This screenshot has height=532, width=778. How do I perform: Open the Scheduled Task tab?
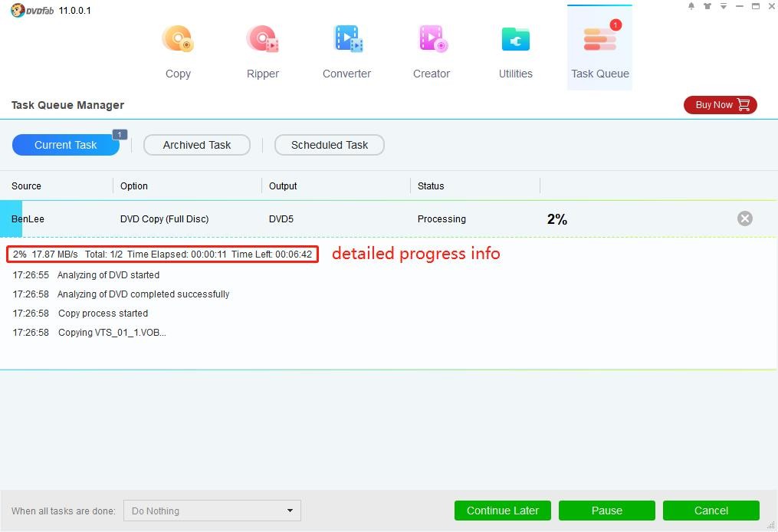[x=330, y=145]
